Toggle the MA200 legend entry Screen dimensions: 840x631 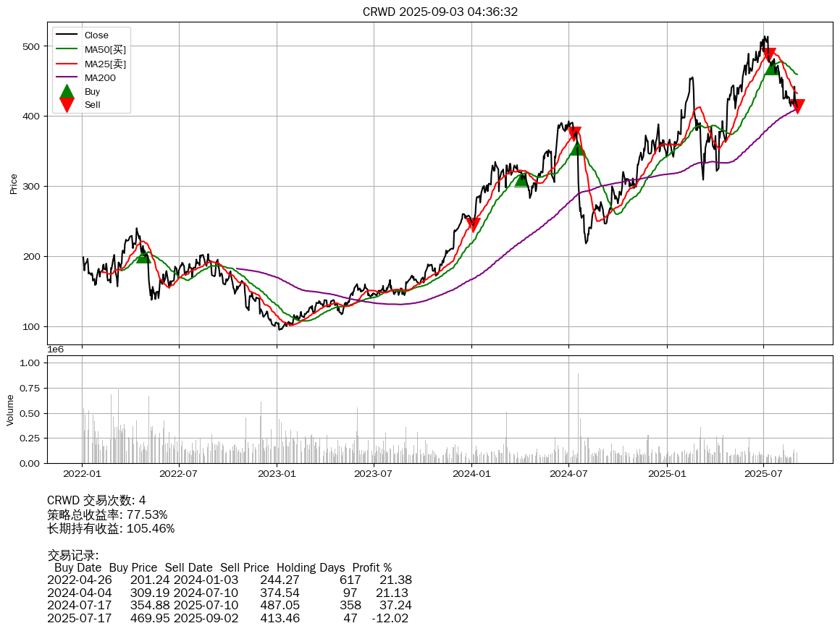tap(99, 77)
